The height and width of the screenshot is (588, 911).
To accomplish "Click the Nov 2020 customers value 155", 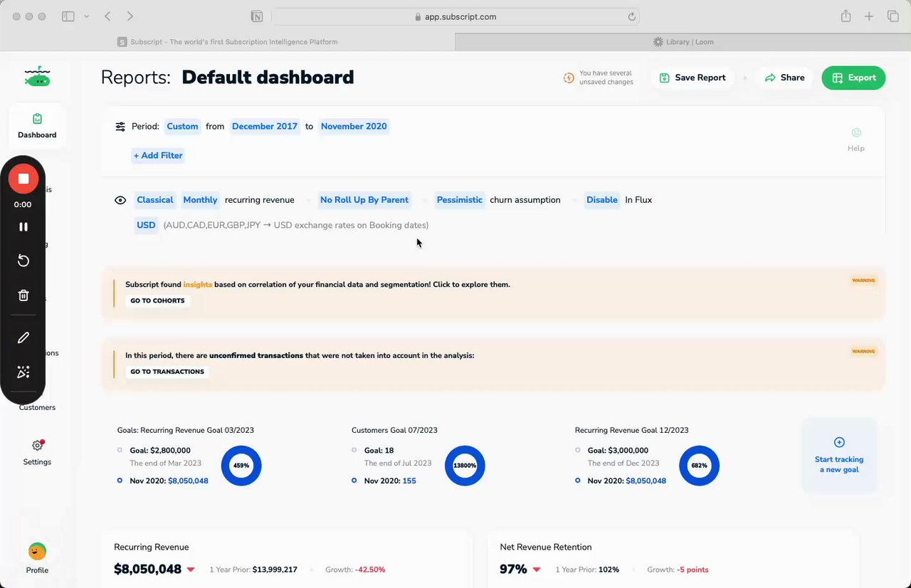I will tap(409, 481).
